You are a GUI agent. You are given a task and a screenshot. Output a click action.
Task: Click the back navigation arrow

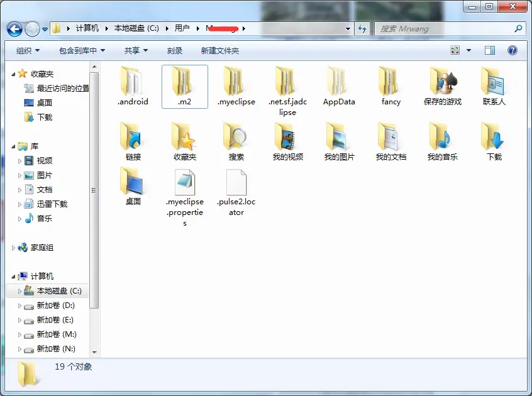coord(13,28)
